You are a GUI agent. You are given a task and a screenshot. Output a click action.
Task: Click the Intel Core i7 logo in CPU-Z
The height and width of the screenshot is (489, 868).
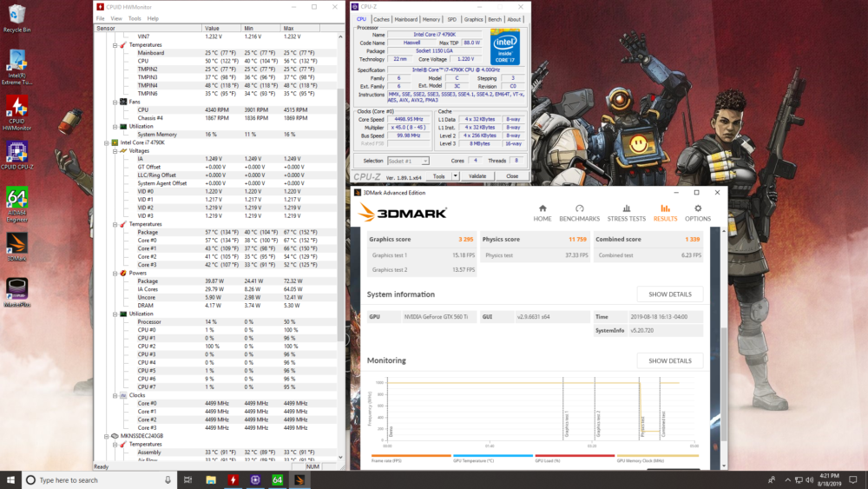504,47
